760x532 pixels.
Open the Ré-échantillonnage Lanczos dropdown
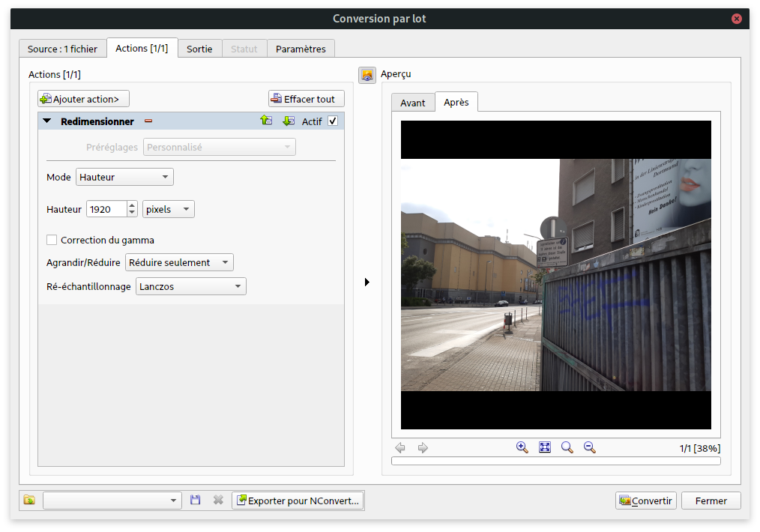point(190,286)
